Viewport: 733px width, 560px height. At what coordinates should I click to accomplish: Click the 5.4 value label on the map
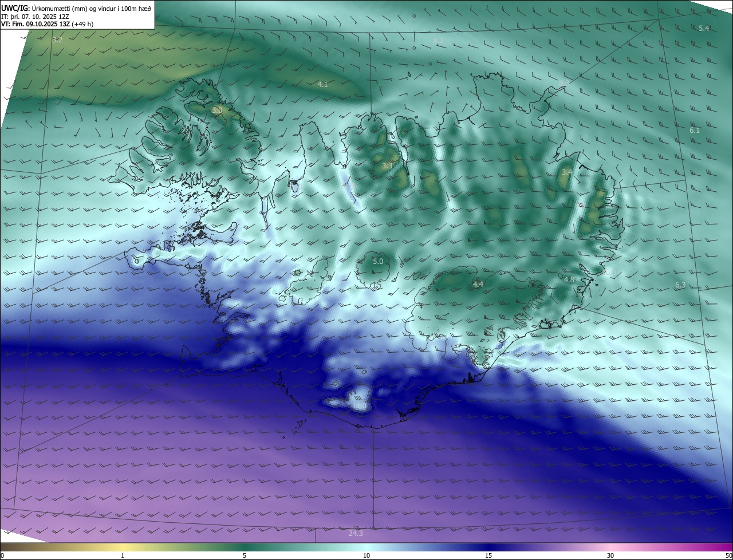coord(704,29)
